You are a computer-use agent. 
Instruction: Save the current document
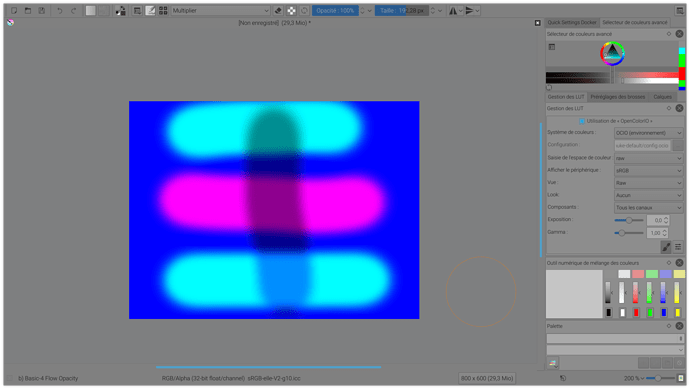(x=41, y=11)
